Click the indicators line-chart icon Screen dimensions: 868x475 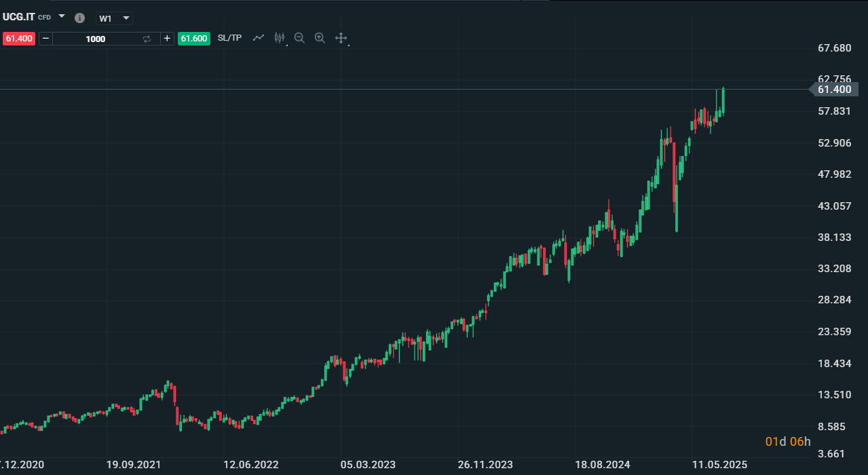pos(258,38)
